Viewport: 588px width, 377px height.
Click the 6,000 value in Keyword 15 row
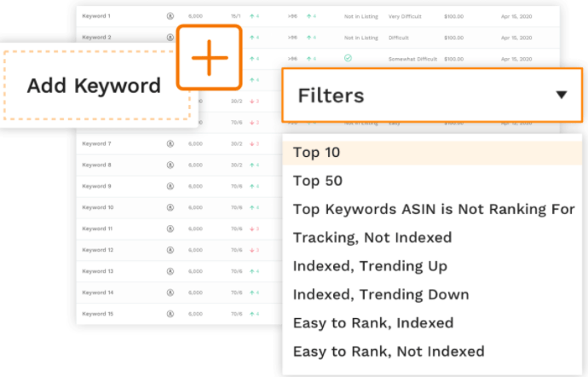(195, 314)
